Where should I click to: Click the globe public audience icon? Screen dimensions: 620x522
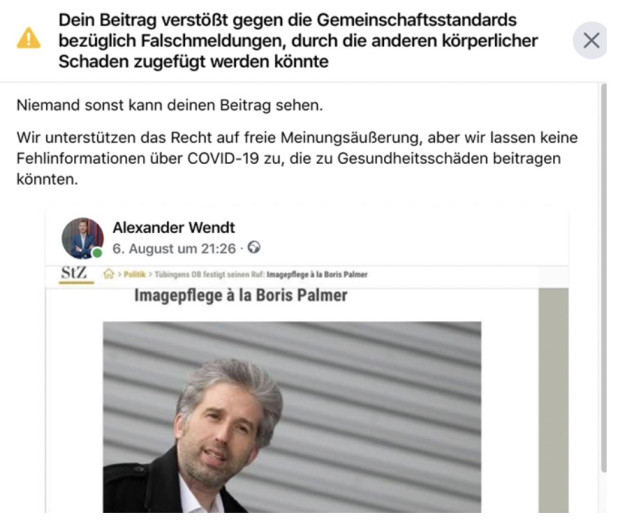point(254,248)
